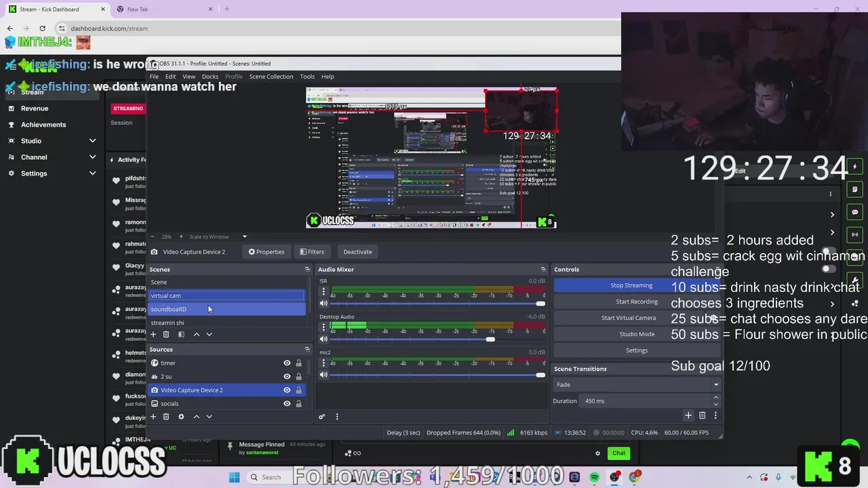The height and width of the screenshot is (488, 868).
Task: Mute the Desktop Audio channel
Action: [x=323, y=339]
